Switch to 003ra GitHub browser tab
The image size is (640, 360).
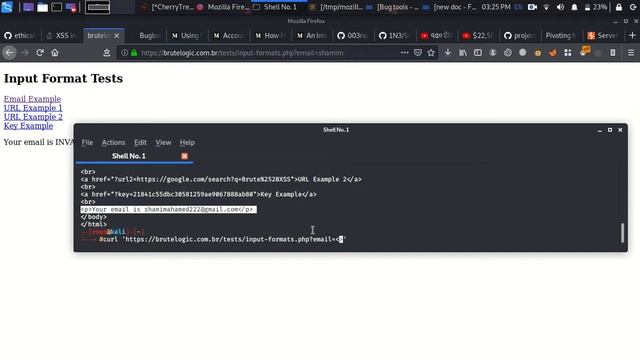[353, 36]
